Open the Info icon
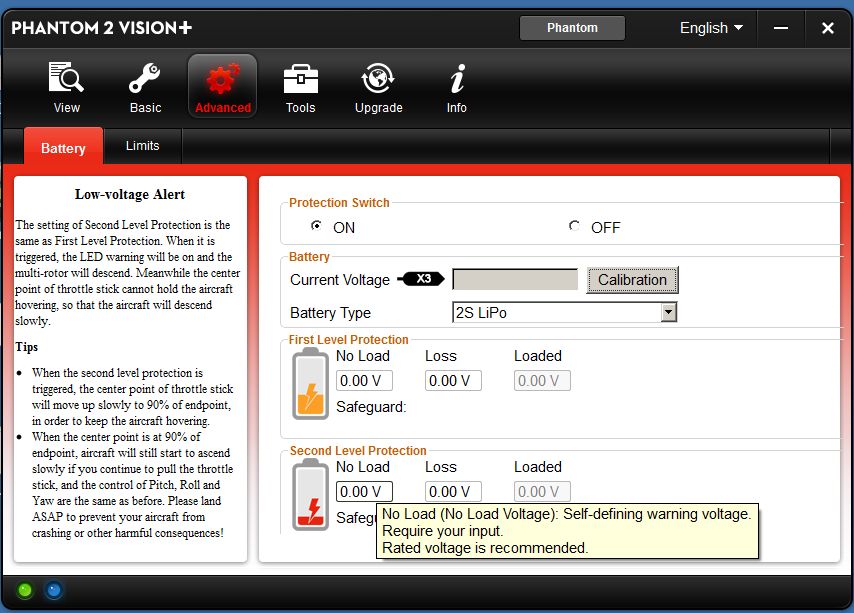The width and height of the screenshot is (854, 613). (457, 78)
